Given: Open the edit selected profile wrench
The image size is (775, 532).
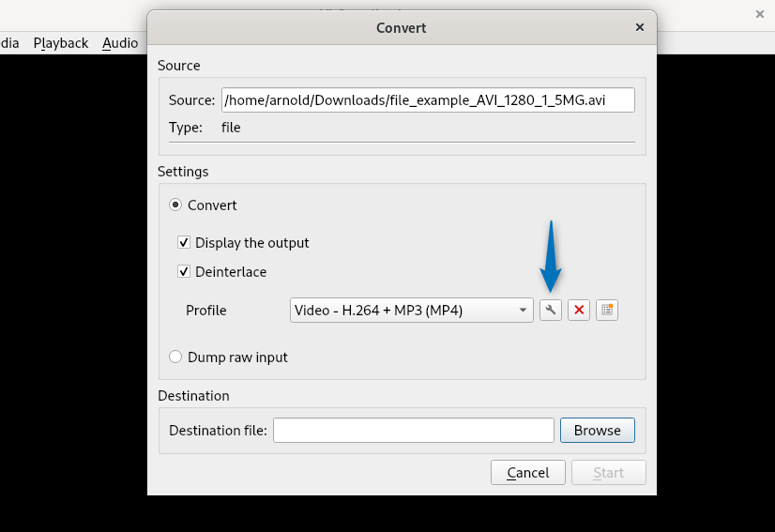Looking at the screenshot, I should (x=550, y=311).
